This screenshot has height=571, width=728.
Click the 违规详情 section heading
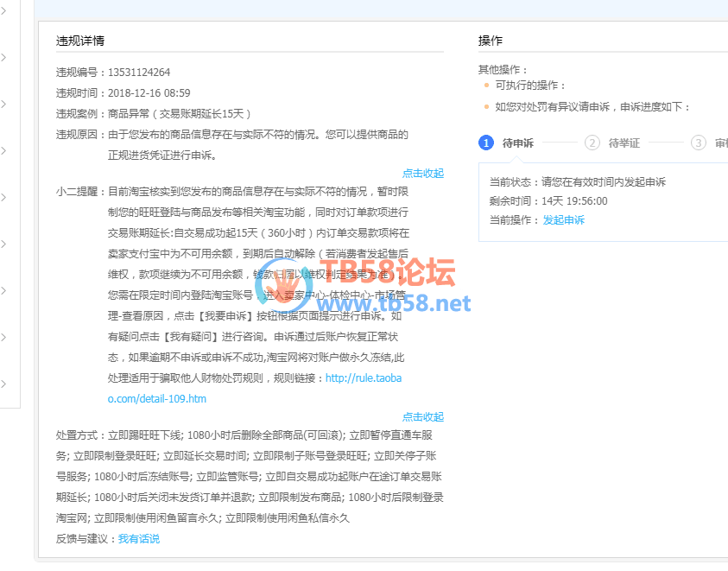(x=80, y=41)
